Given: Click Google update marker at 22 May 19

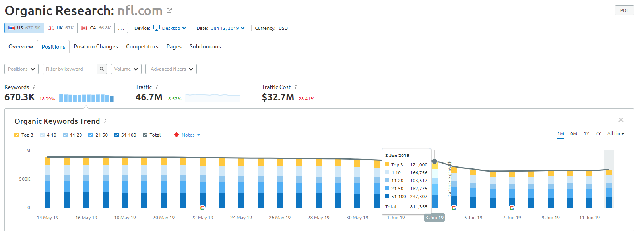Looking at the screenshot, I should point(202,208).
